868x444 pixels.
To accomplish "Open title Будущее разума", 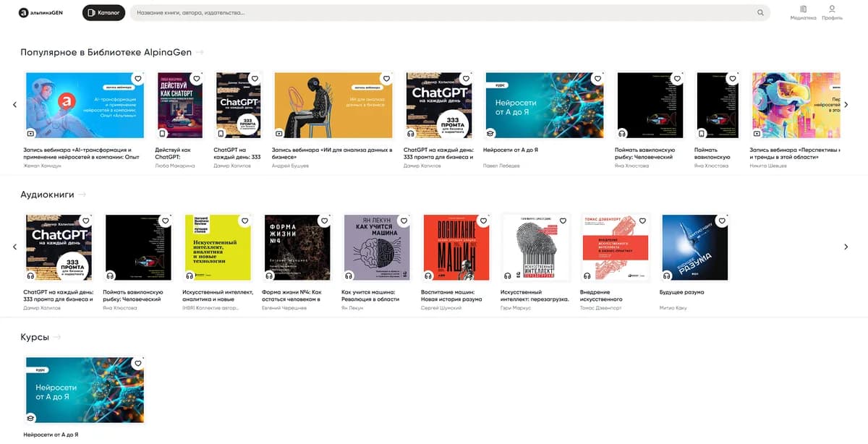I will 682,292.
